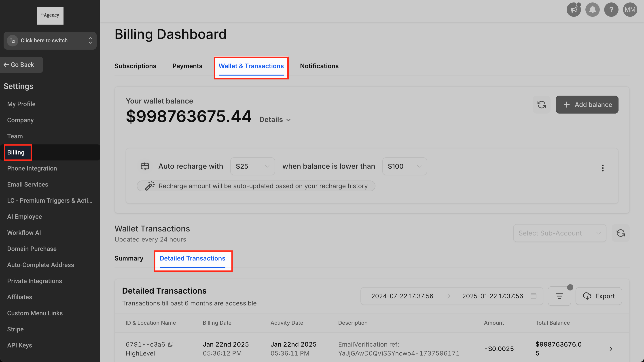Switch to the Subscriptions tab

pyautogui.click(x=135, y=66)
